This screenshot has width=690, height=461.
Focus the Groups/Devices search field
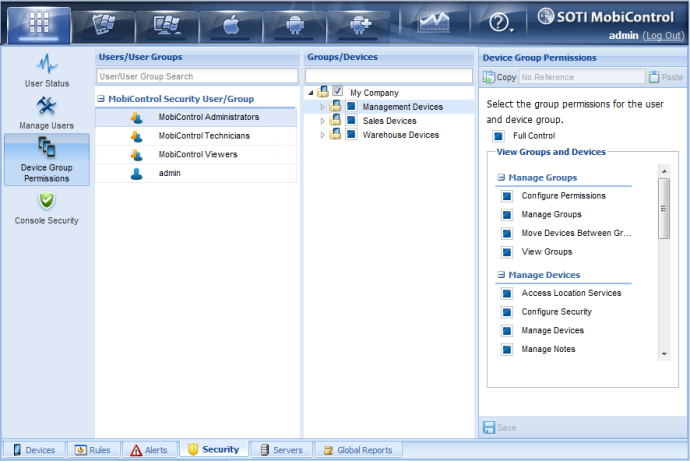tap(389, 76)
